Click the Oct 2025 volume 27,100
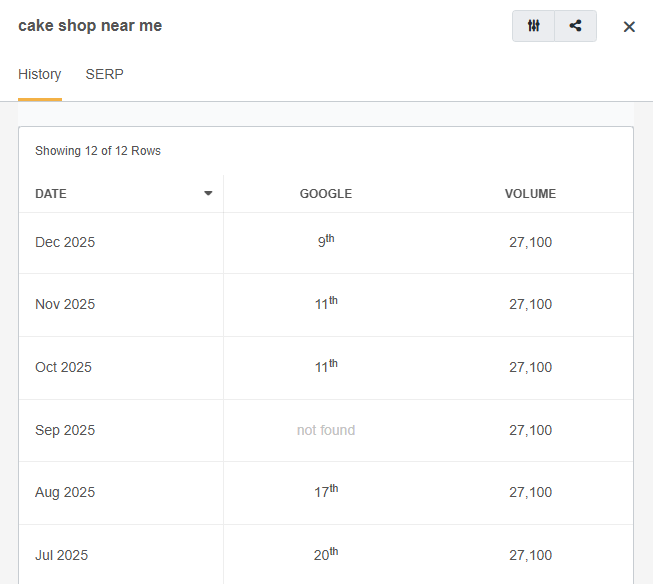 pos(530,367)
